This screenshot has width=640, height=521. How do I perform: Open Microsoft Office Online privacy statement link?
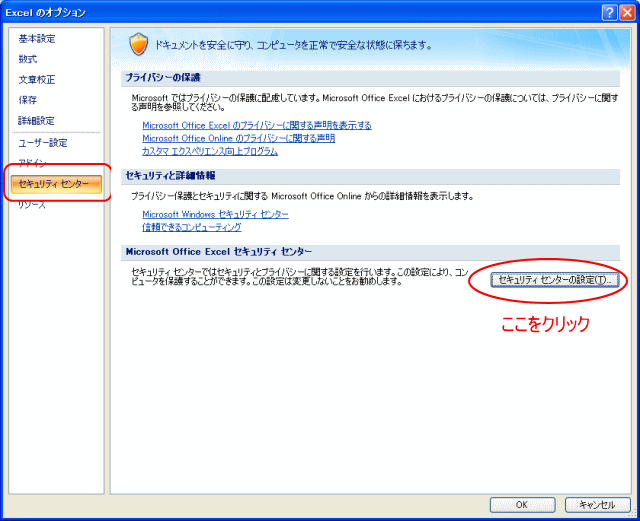(238, 138)
